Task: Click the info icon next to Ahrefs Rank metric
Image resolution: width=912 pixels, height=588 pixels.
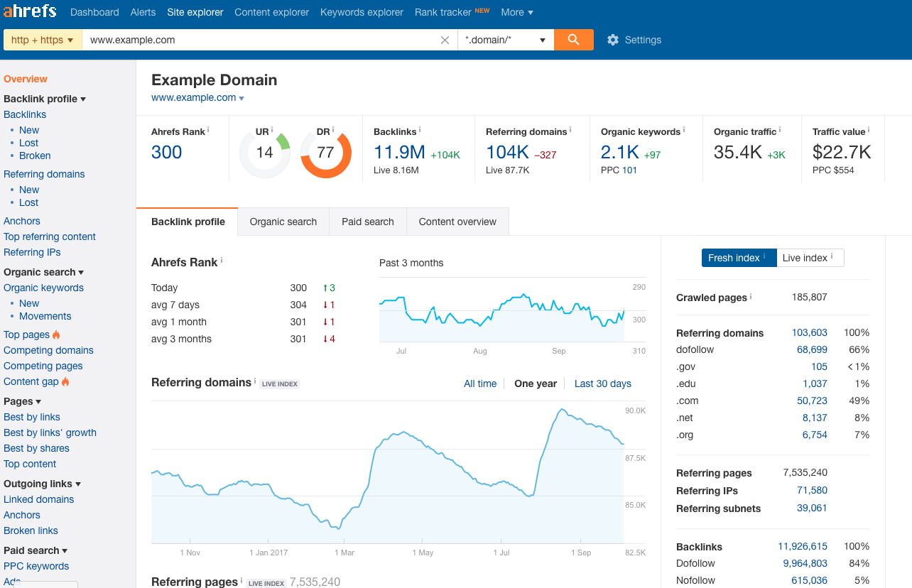Action: point(208,130)
